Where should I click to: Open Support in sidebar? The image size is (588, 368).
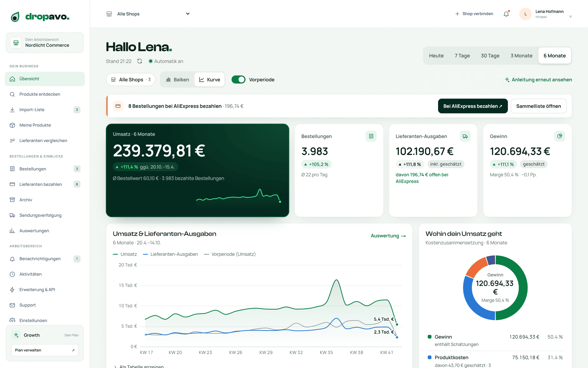tap(45, 305)
